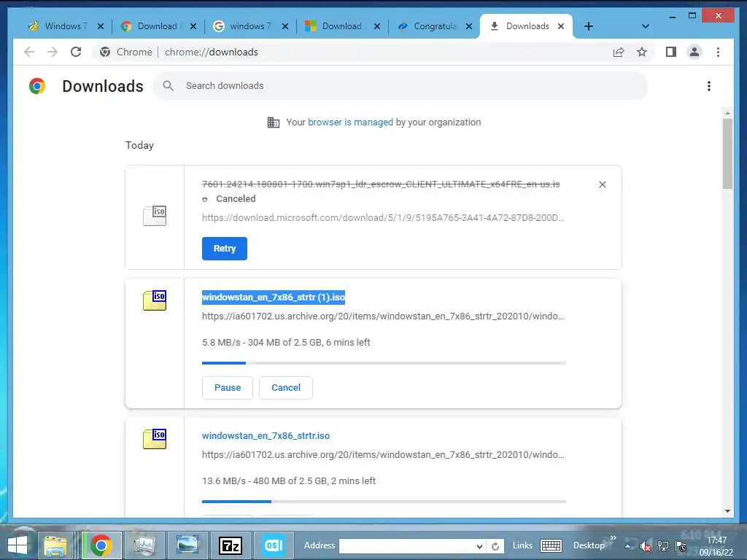This screenshot has height=560, width=747.
Task: Toggle the Chrome side panel icon
Action: click(671, 52)
